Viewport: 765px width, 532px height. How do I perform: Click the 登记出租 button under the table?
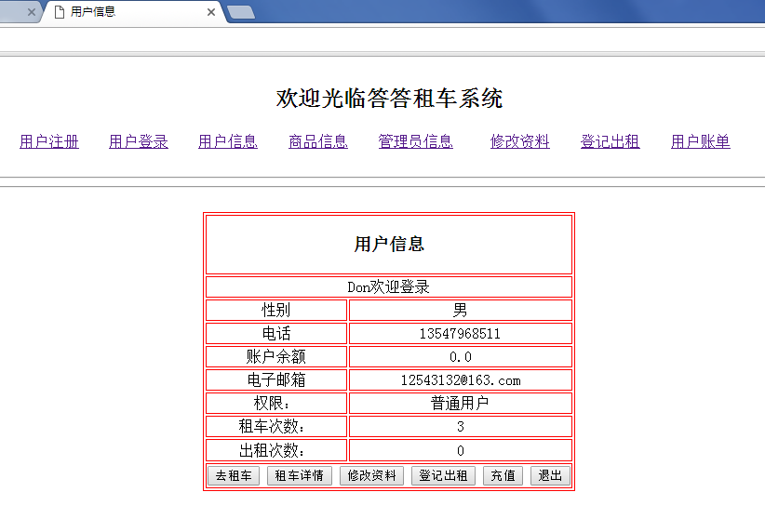444,475
